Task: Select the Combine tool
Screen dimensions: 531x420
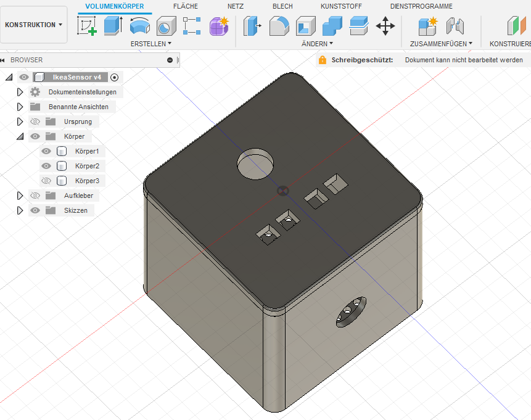Action: click(x=332, y=26)
